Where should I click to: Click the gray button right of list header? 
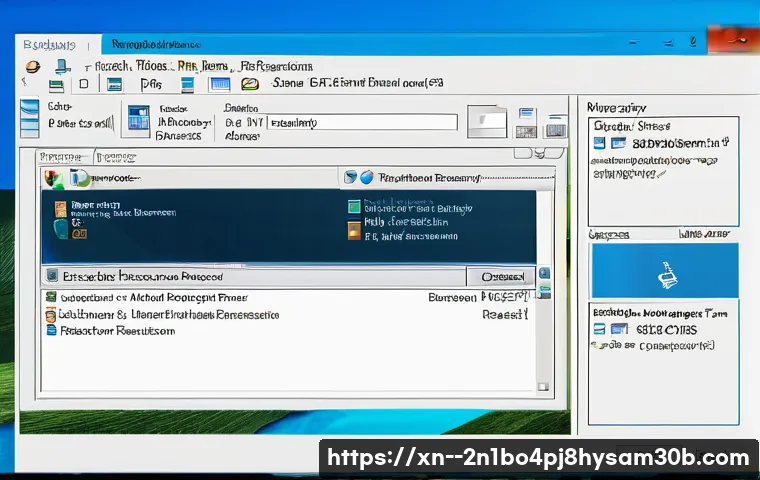(x=500, y=276)
